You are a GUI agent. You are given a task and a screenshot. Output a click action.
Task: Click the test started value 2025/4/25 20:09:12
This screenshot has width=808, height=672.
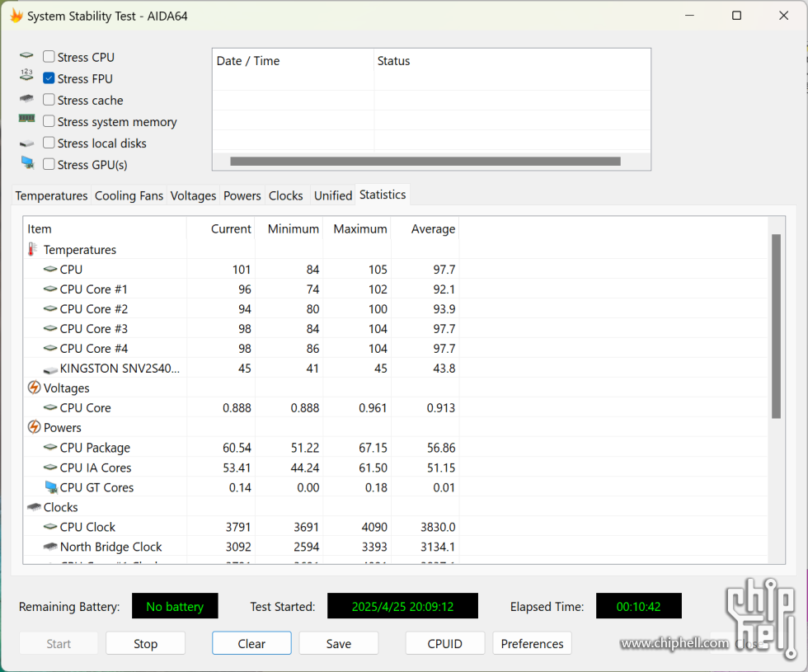pyautogui.click(x=402, y=606)
